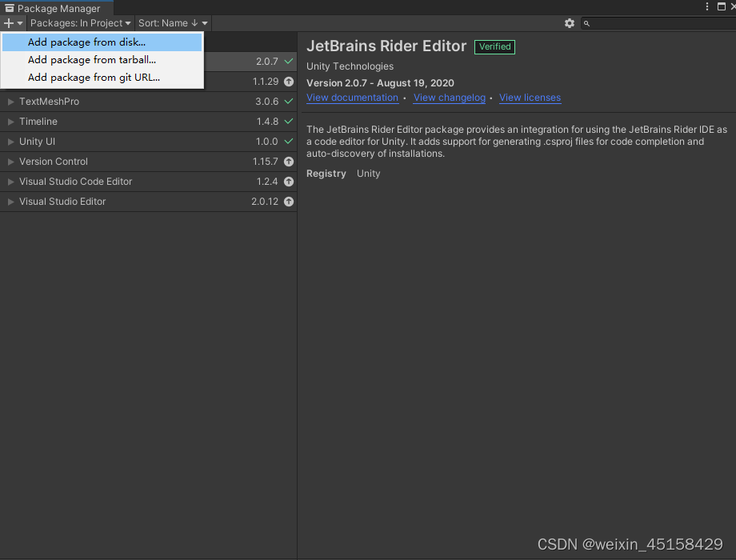Viewport: 736px width, 560px height.
Task: Open Packages: In Project filter dropdown
Action: tap(80, 23)
